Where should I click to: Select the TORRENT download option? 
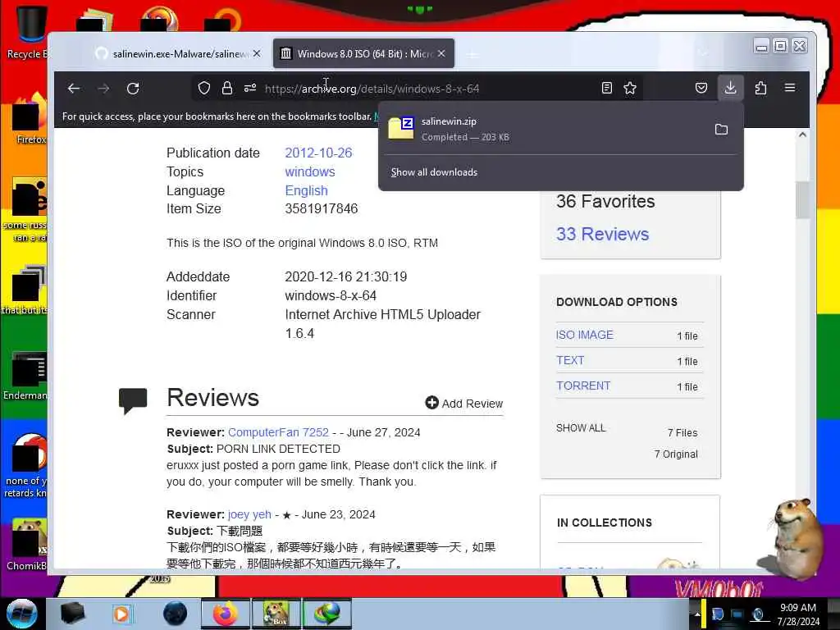(583, 386)
